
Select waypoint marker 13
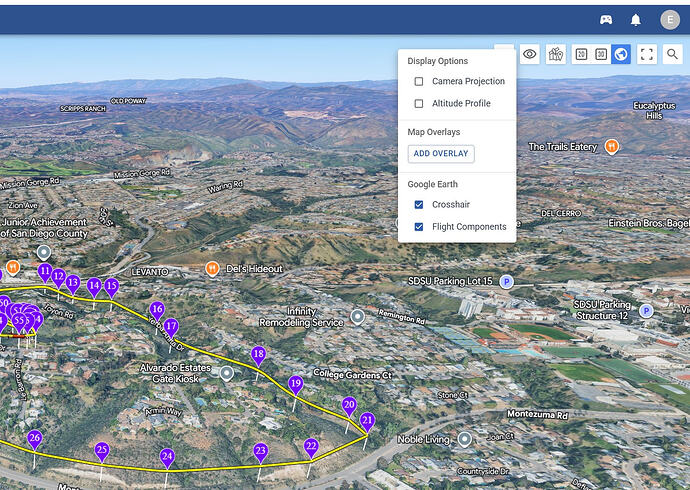pyautogui.click(x=73, y=283)
